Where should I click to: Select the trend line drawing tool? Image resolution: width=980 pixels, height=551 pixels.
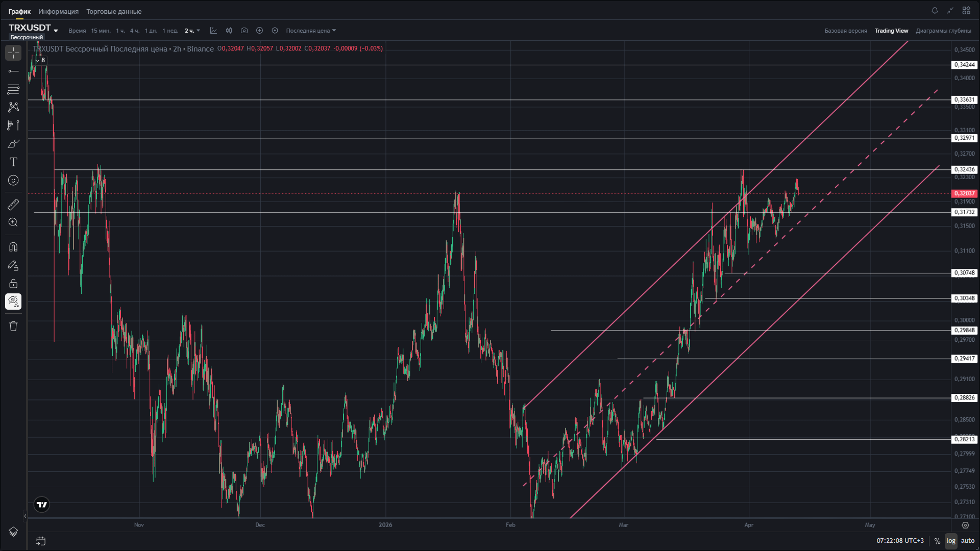click(x=13, y=71)
